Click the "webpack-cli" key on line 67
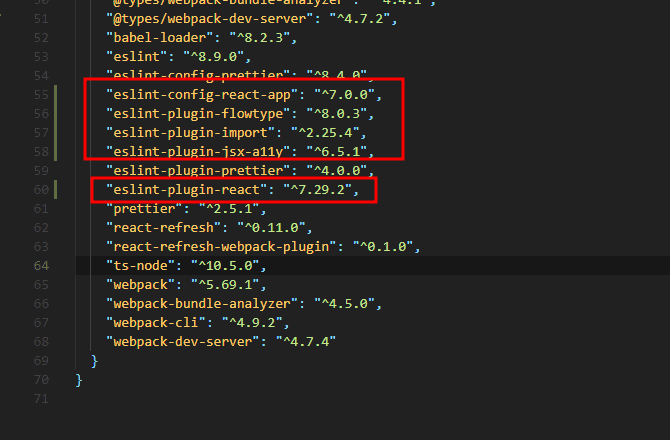 pos(156,323)
